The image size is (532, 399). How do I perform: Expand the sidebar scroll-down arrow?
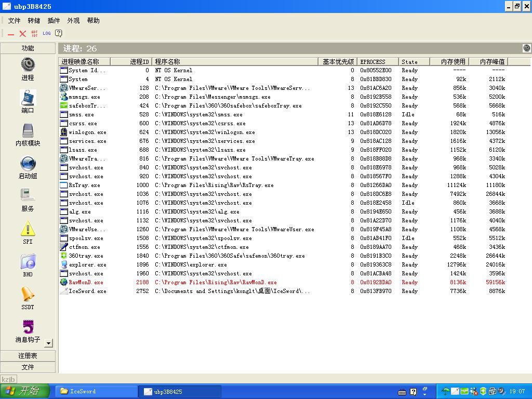pyautogui.click(x=48, y=343)
